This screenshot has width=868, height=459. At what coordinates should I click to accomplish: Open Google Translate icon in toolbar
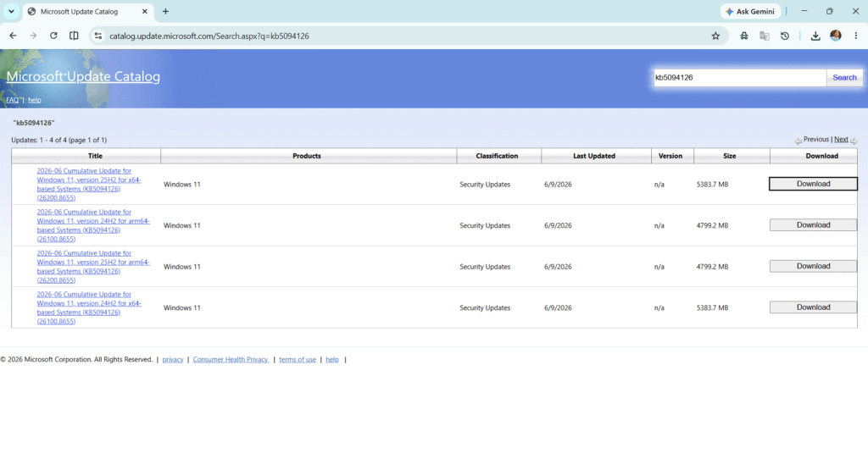click(x=765, y=36)
